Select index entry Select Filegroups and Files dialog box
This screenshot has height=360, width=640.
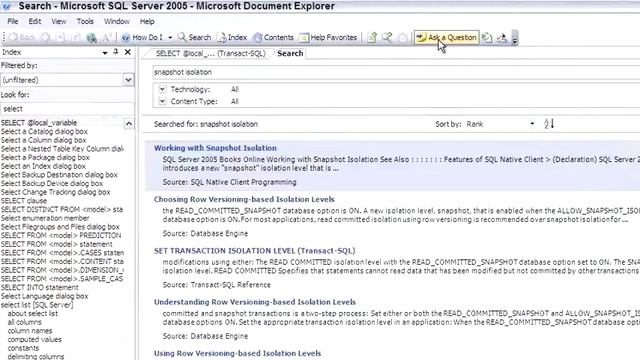pyautogui.click(x=60, y=227)
